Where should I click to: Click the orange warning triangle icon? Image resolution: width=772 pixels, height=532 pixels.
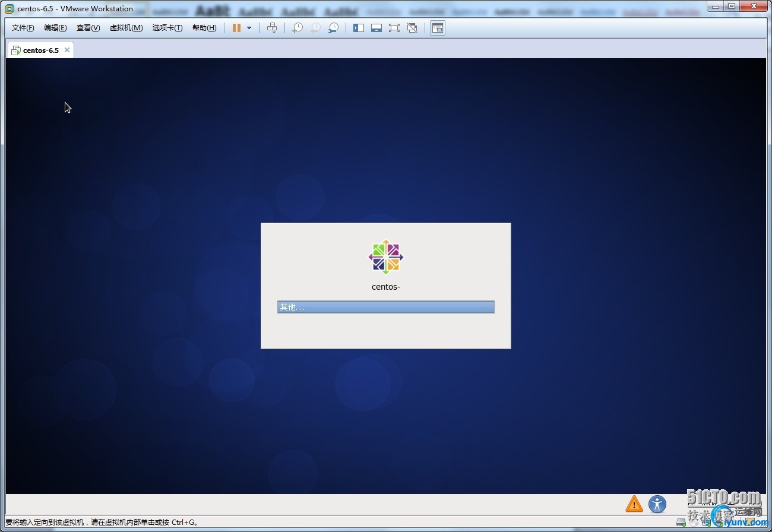634,504
